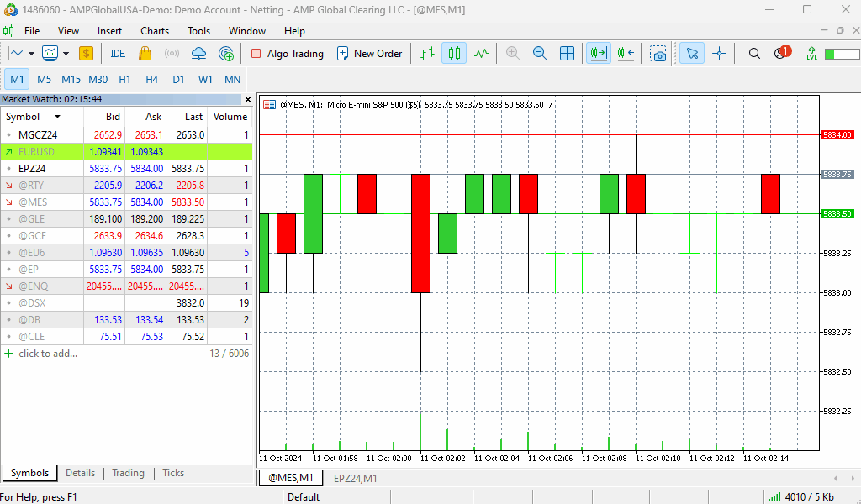Open the Charts menu
Viewport: 861px width, 504px height.
pyautogui.click(x=155, y=31)
